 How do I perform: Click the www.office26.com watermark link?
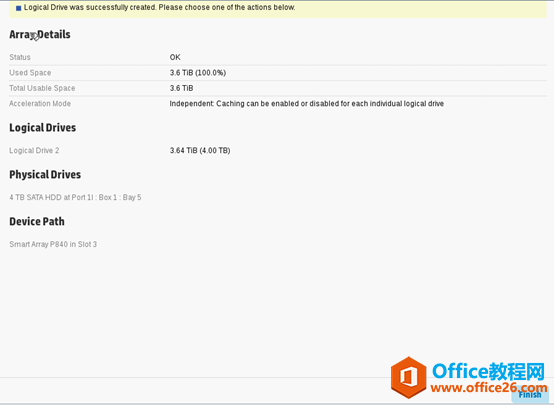(x=489, y=388)
